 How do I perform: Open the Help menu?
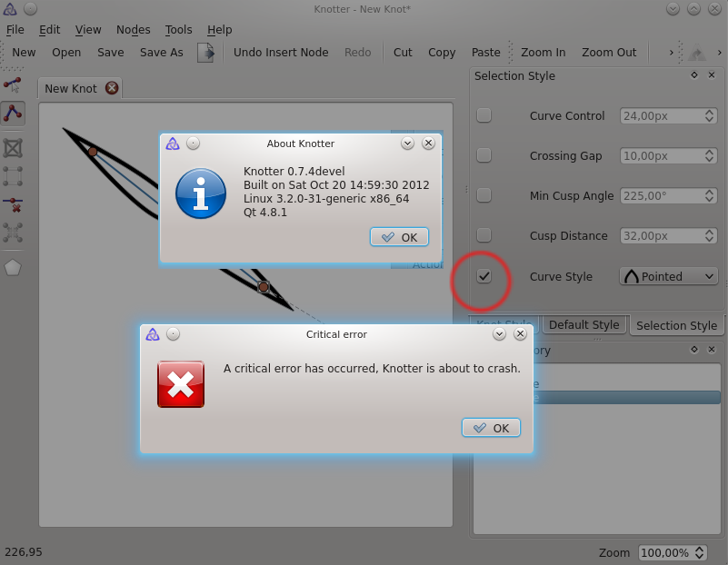tap(220, 30)
